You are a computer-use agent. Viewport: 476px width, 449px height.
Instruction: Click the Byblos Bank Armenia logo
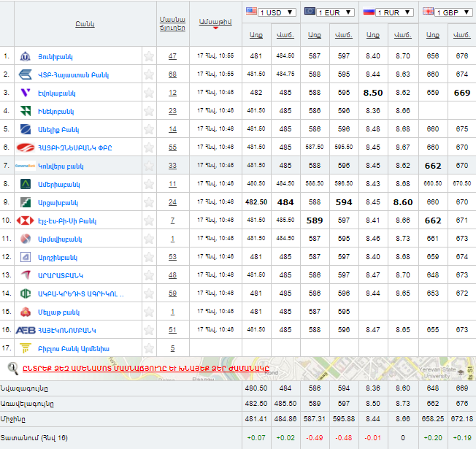click(26, 348)
